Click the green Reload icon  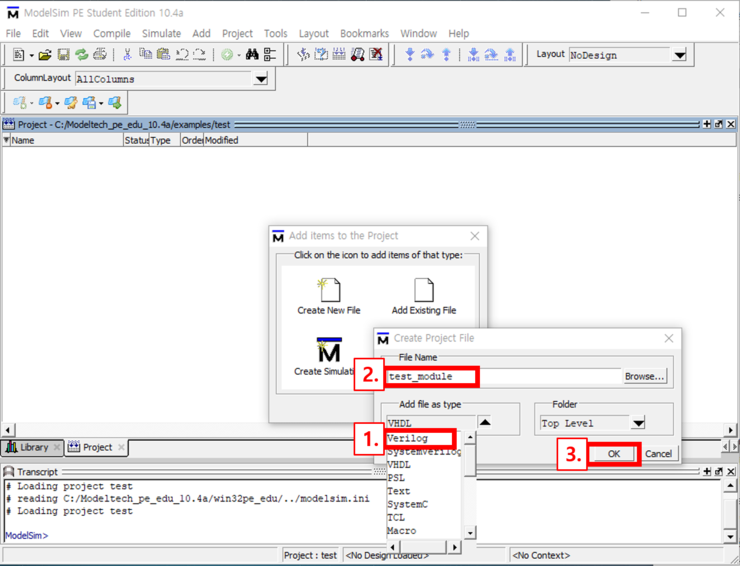click(x=82, y=55)
